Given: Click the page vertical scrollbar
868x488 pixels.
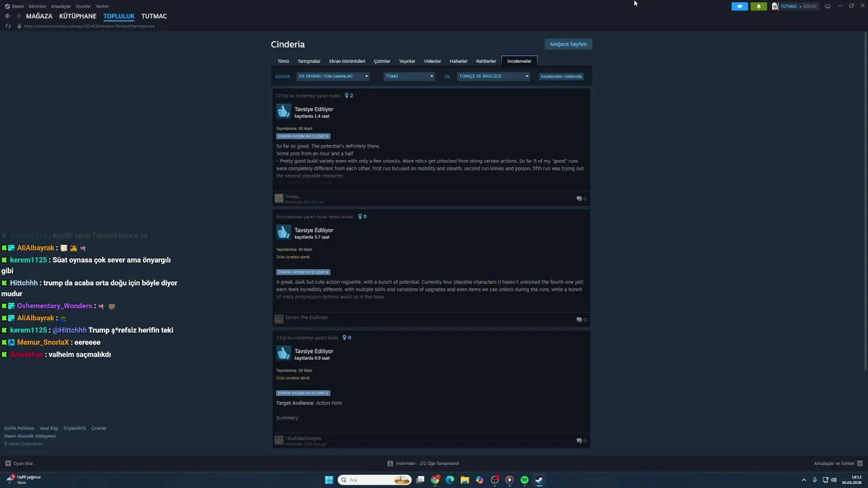Looking at the screenshot, I should point(865,201).
